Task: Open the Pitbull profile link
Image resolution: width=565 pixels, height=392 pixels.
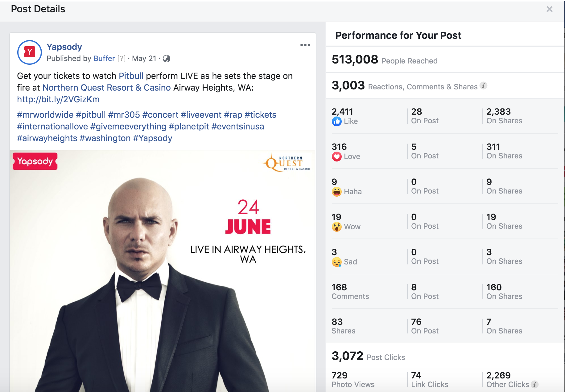Action: (131, 76)
